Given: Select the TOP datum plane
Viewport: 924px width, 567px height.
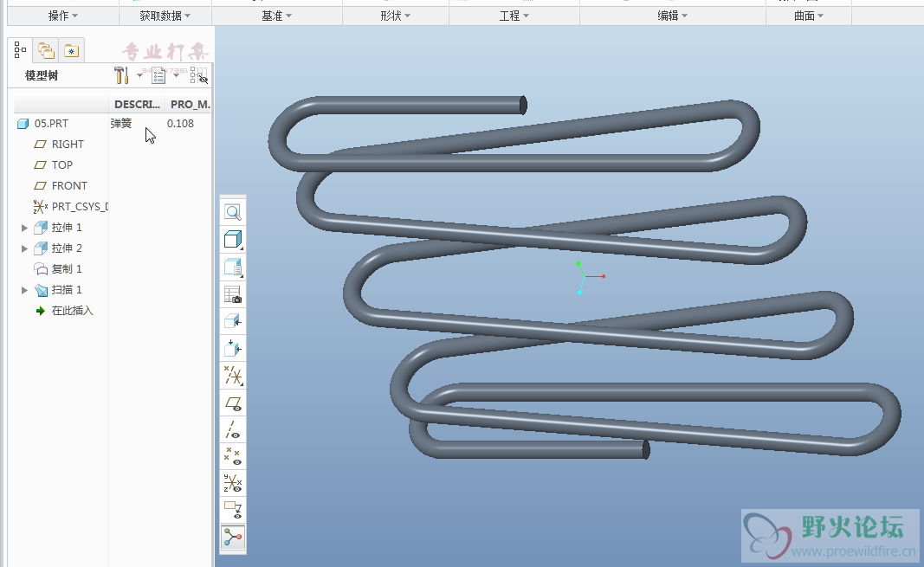Looking at the screenshot, I should [61, 164].
